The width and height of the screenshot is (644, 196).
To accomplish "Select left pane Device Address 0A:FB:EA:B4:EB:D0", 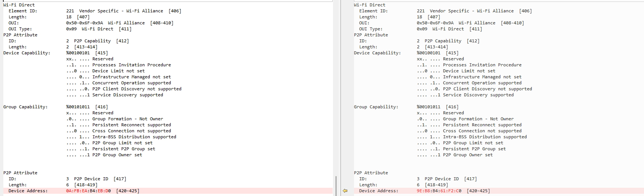I will pyautogui.click(x=88, y=191).
